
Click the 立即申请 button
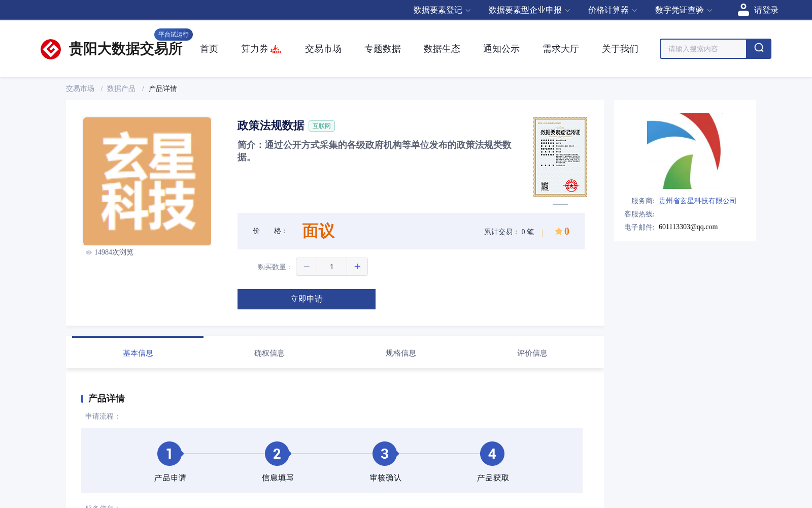point(307,299)
